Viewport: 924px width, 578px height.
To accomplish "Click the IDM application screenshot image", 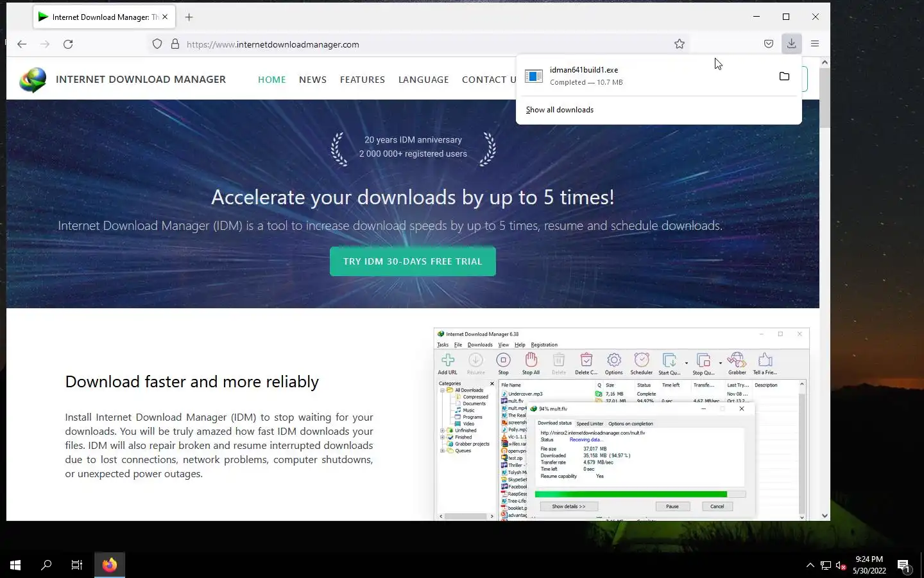I will click(621, 424).
